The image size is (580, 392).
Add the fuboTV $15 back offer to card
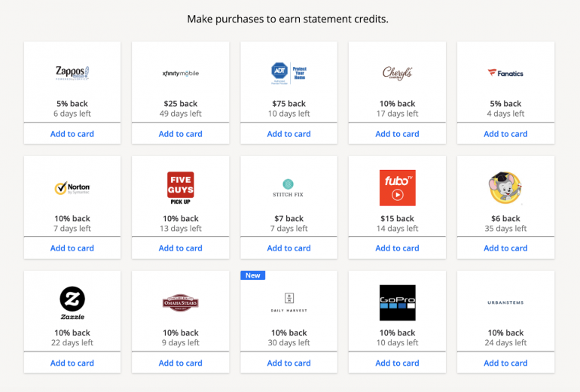(398, 248)
